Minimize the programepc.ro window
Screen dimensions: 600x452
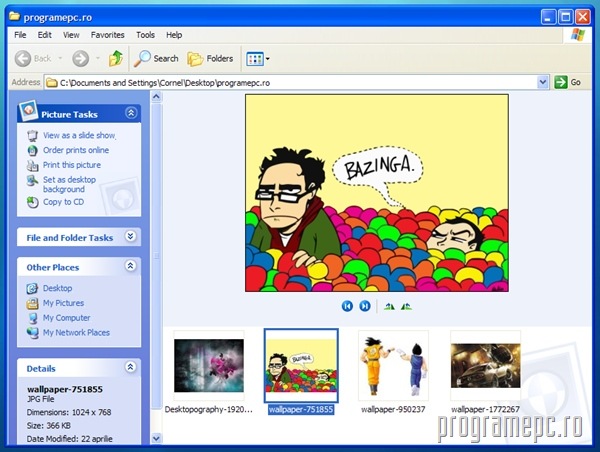coord(549,17)
